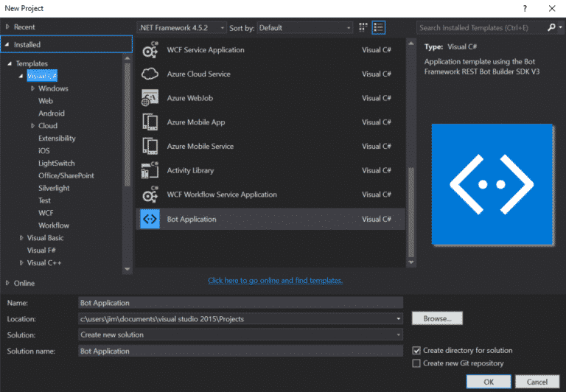Switch to medium icons list view
The width and height of the screenshot is (566, 392).
point(379,27)
